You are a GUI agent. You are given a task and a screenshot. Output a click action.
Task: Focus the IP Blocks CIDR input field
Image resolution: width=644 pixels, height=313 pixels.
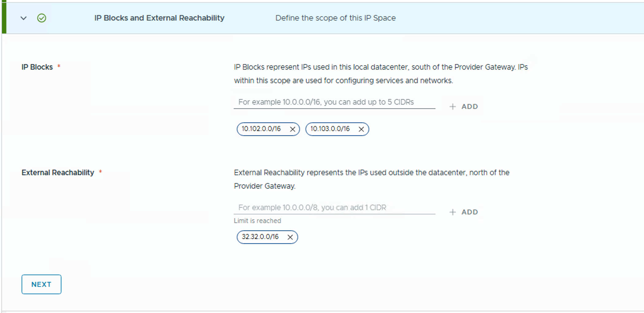pos(334,102)
